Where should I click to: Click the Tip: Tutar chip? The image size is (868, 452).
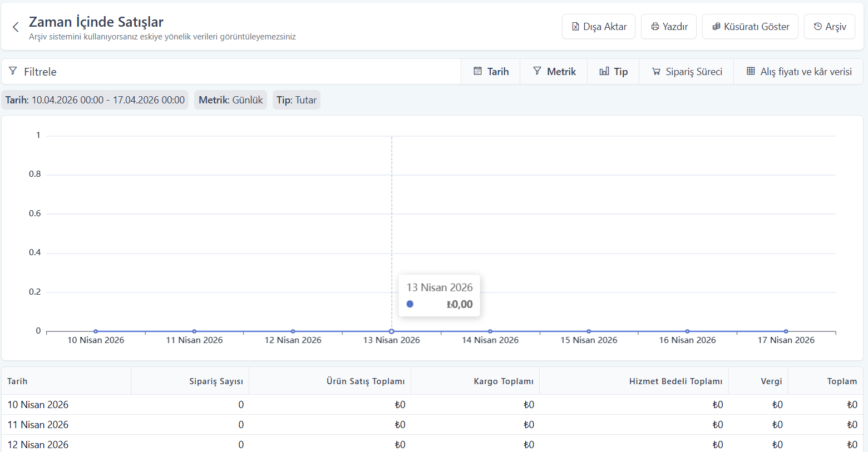click(x=297, y=100)
